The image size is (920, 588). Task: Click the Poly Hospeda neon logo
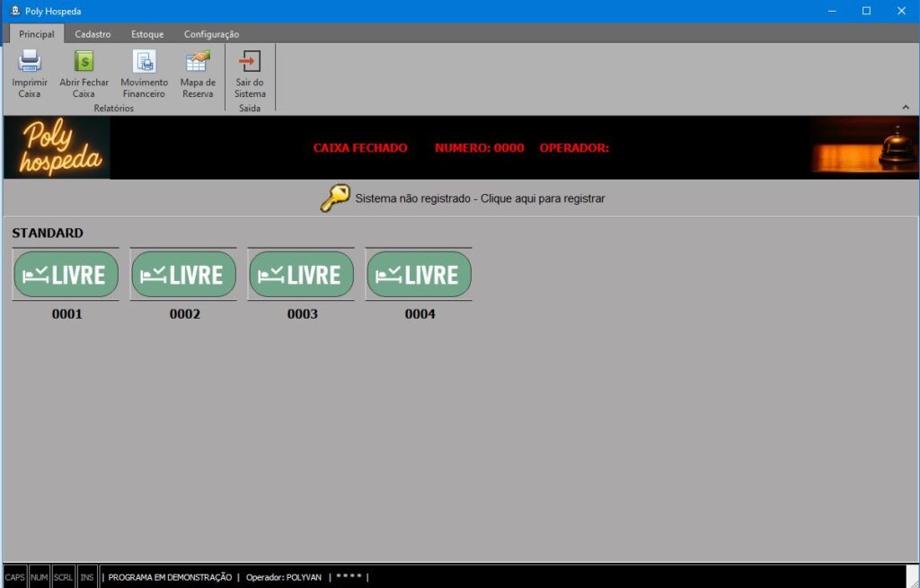pos(57,148)
